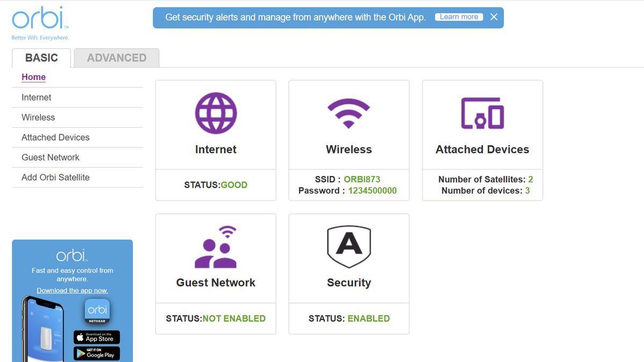Click the Internet globe icon

click(216, 113)
